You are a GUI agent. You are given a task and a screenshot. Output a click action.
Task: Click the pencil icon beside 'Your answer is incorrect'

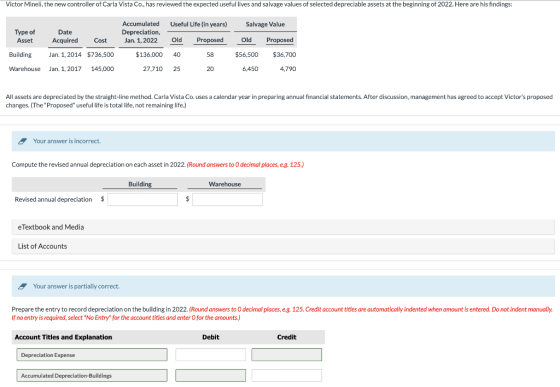(x=22, y=141)
